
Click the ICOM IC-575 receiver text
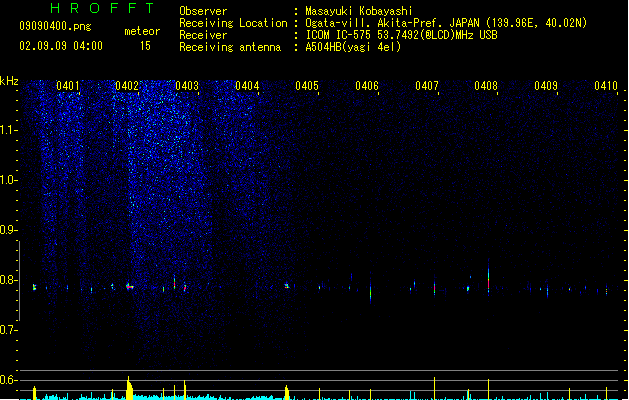pyautogui.click(x=401, y=35)
